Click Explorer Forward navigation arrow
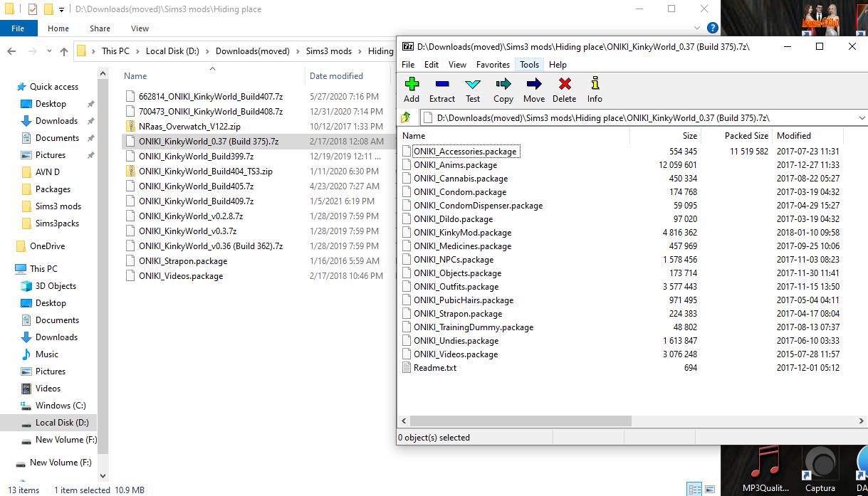The image size is (868, 496). point(31,51)
